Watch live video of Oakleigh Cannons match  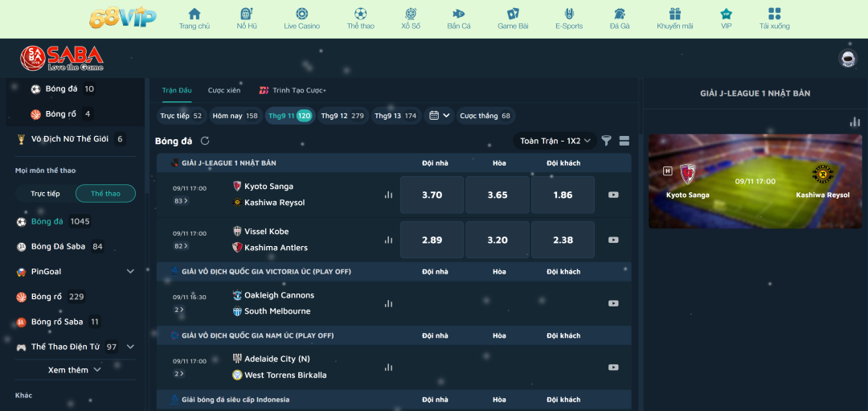[613, 303]
